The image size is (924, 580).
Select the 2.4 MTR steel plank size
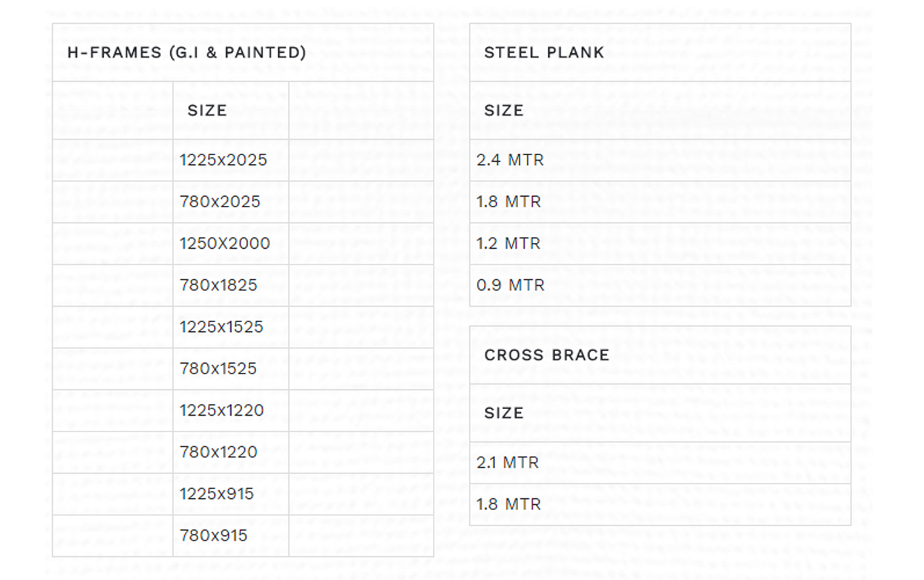pyautogui.click(x=510, y=160)
